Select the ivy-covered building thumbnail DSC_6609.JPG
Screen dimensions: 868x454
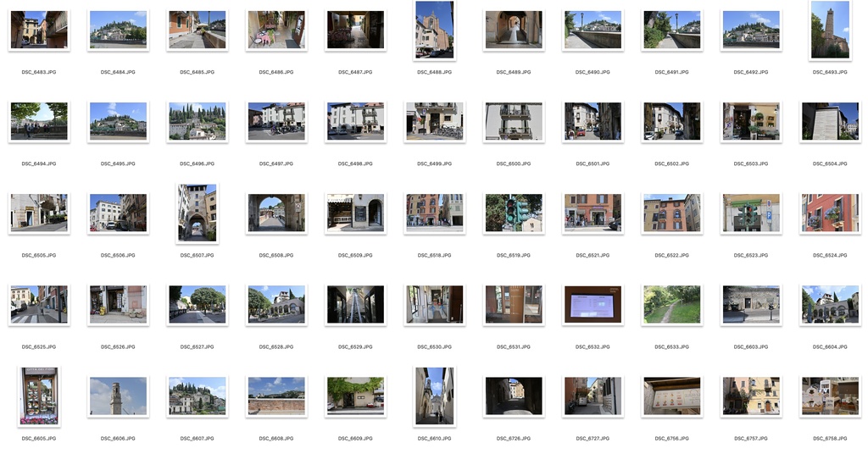(355, 396)
